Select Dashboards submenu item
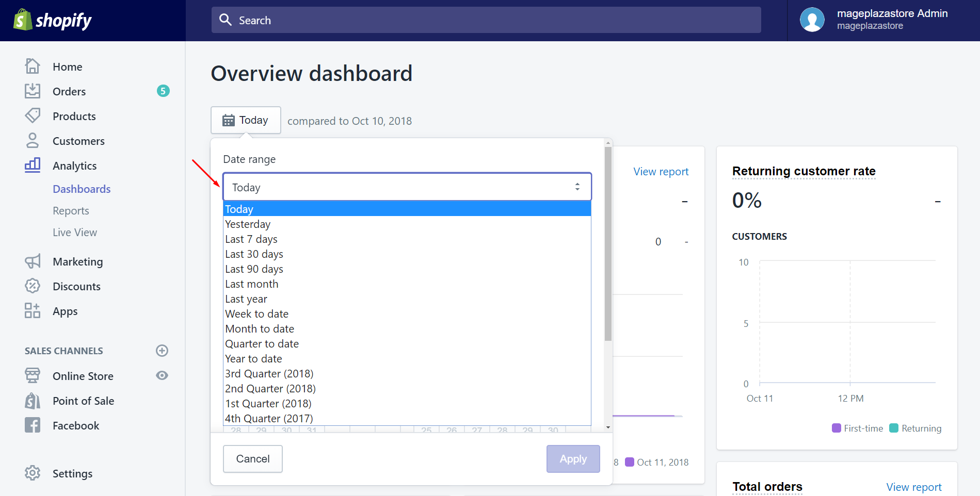 [x=82, y=189]
